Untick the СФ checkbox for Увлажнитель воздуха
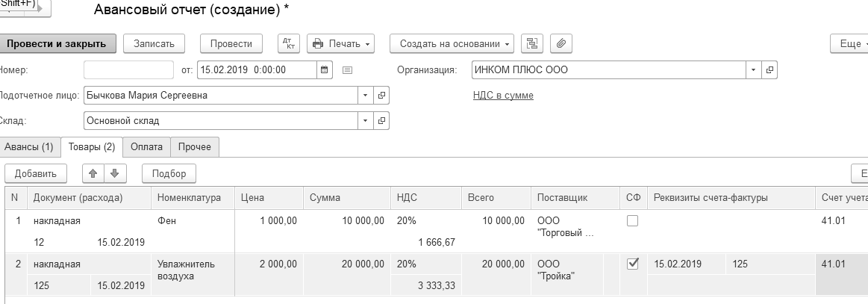 click(x=633, y=264)
